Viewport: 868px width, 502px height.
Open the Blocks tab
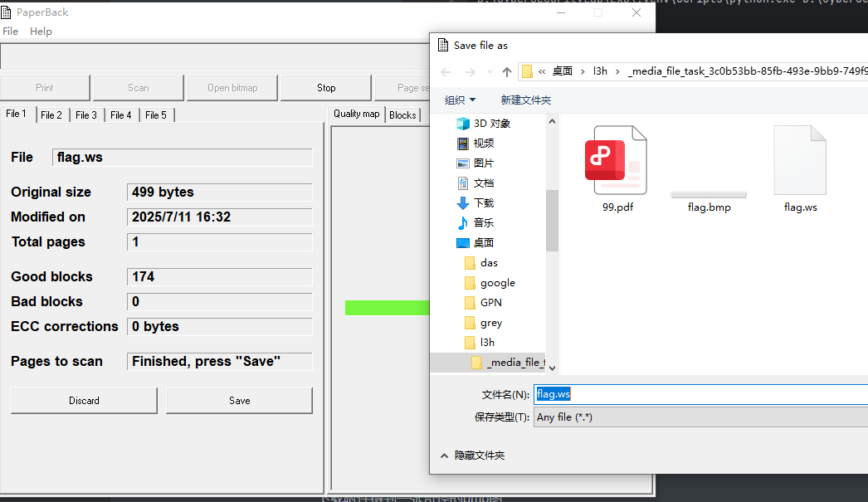coord(402,115)
